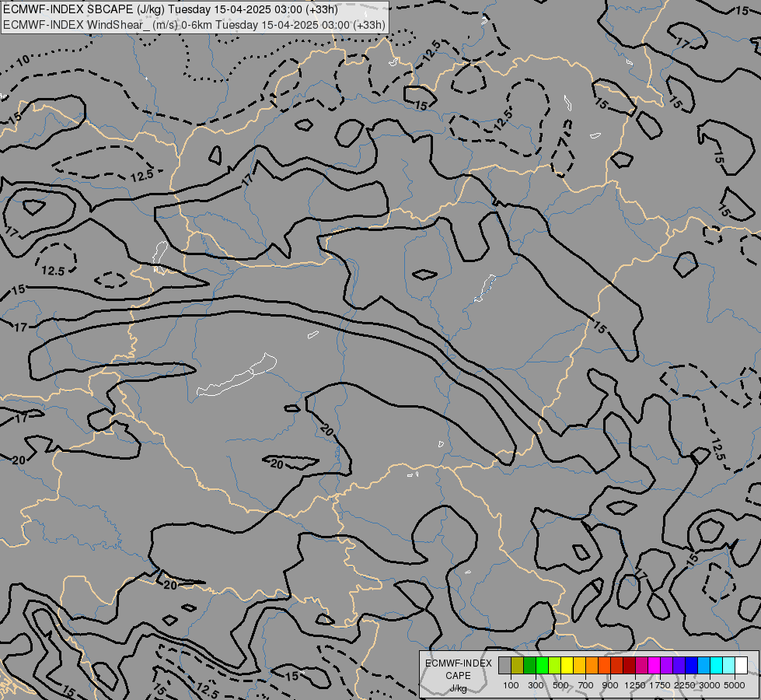
Task: Click the legend tick label "100"
Action: pos(511,685)
